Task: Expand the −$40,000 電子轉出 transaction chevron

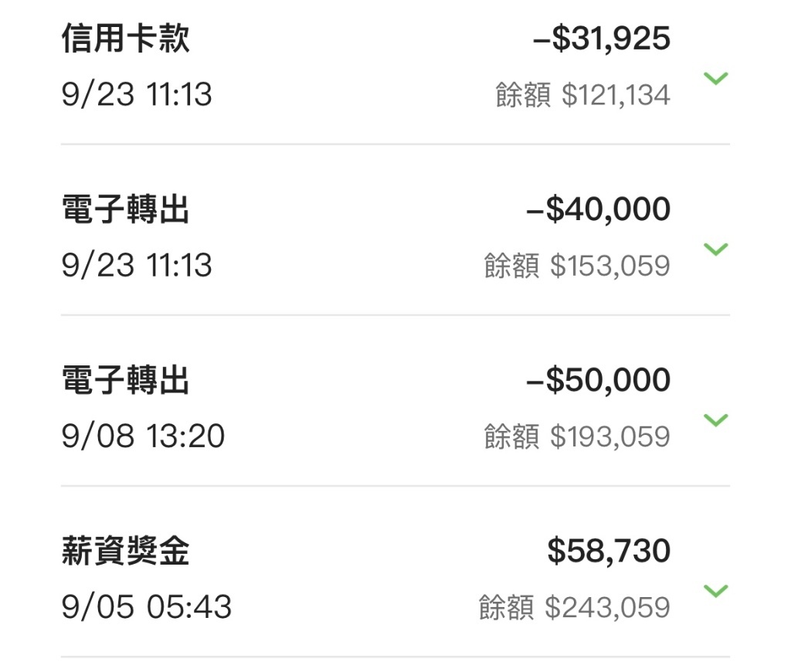Action: tap(716, 249)
